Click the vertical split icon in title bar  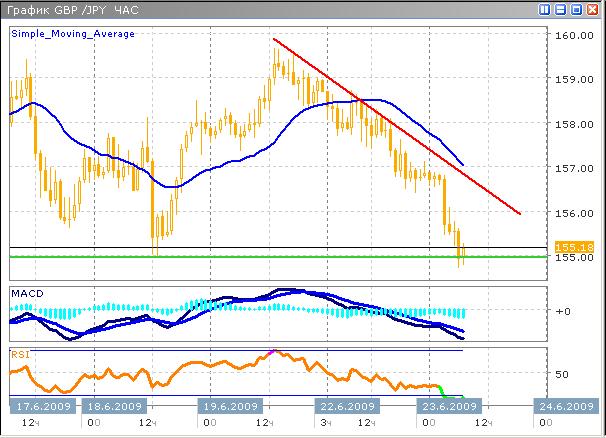coord(545,9)
